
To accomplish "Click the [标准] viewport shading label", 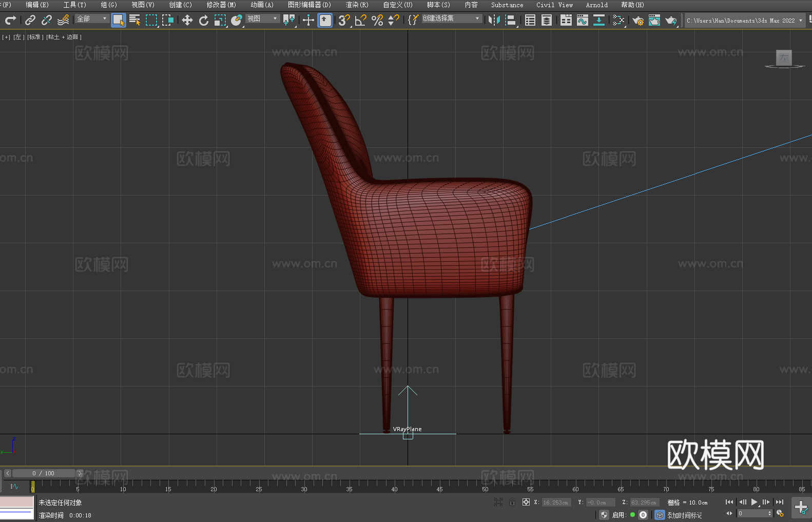I will coord(34,37).
